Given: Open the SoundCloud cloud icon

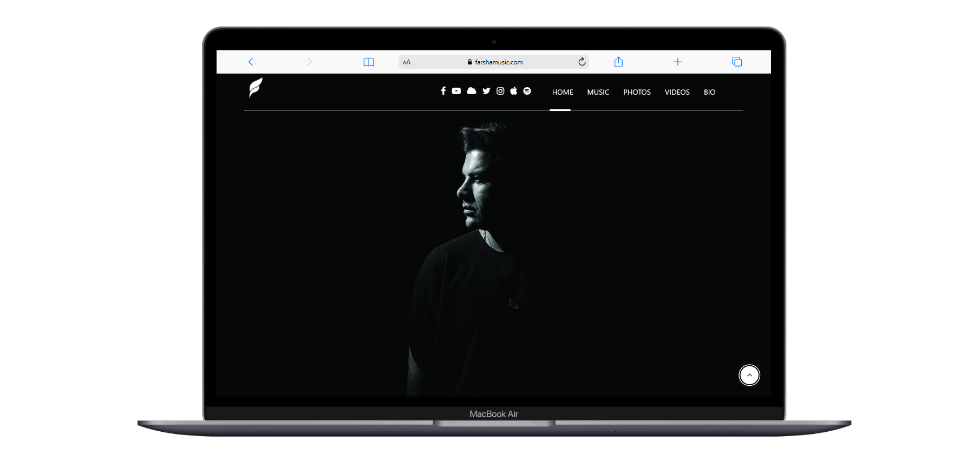Looking at the screenshot, I should coord(472,91).
